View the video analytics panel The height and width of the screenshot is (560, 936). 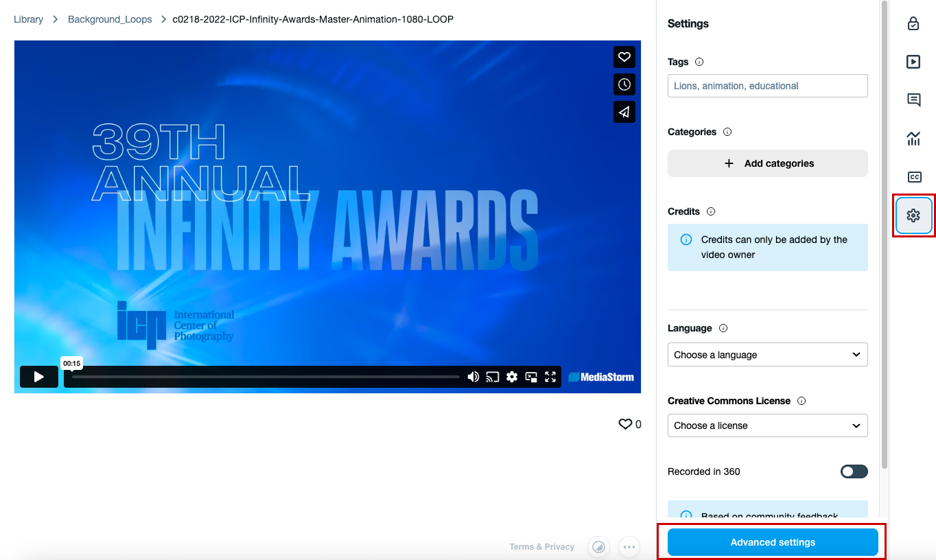point(913,138)
